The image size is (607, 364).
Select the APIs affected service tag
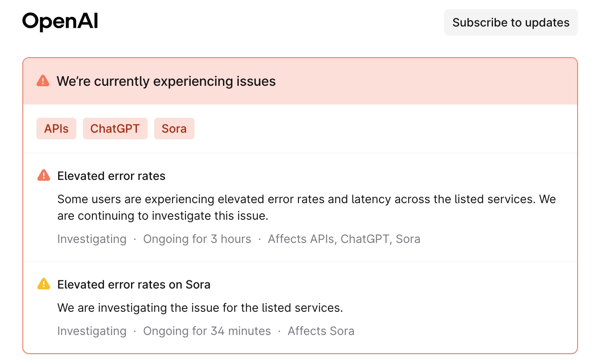tap(56, 129)
